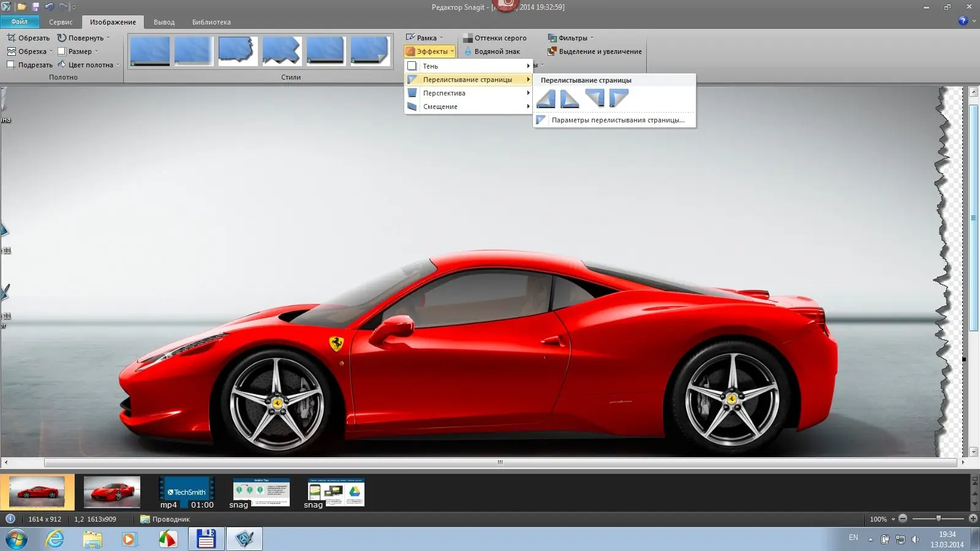Open the second snag thumbnail with Google Drive icon
Image resolution: width=980 pixels, height=551 pixels.
(x=336, y=493)
